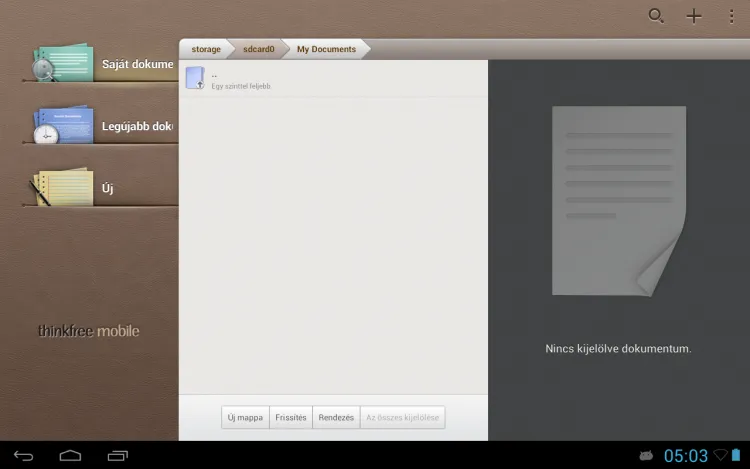
Task: Tap the Android home button
Action: pyautogui.click(x=70, y=456)
